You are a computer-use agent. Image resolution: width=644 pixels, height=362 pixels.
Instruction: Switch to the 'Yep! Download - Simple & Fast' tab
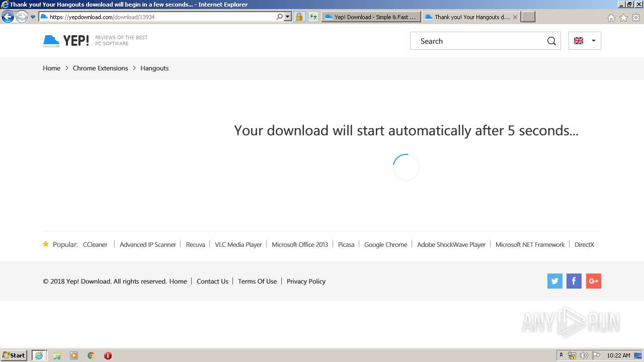coord(371,17)
